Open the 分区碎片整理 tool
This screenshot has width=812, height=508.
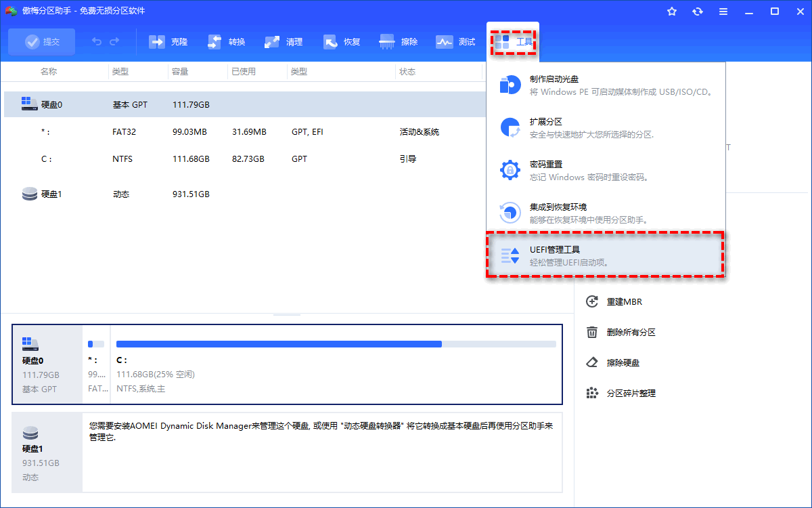[x=592, y=393]
